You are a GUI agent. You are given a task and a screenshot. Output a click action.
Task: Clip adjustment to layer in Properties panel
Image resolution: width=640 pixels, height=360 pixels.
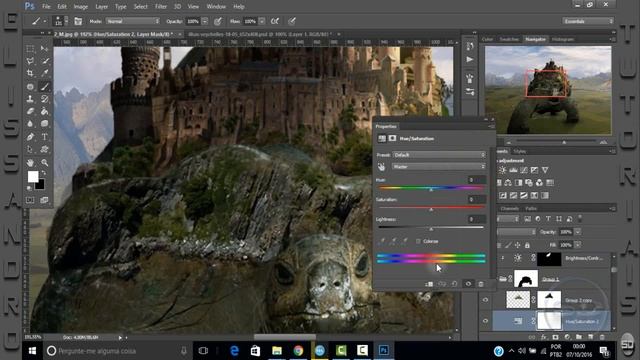coord(429,284)
